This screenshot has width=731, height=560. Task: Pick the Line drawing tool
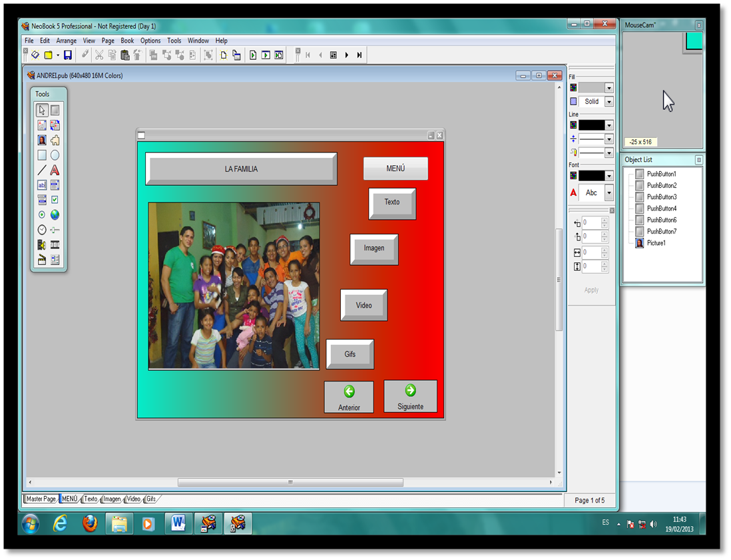coord(41,170)
